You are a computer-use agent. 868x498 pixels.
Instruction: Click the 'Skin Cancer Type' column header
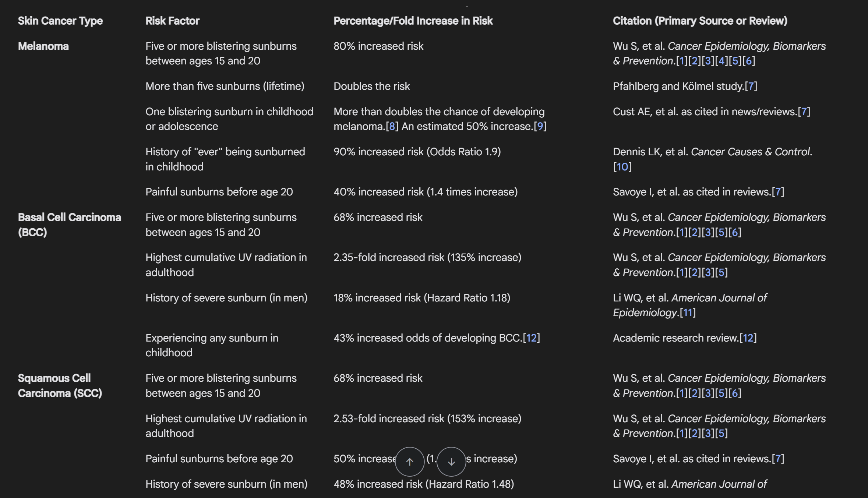[x=60, y=21]
